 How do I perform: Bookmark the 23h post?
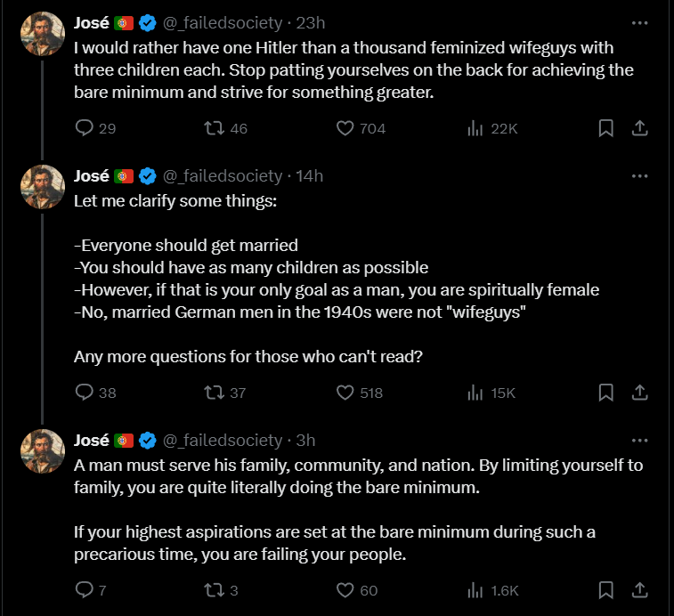pos(606,128)
